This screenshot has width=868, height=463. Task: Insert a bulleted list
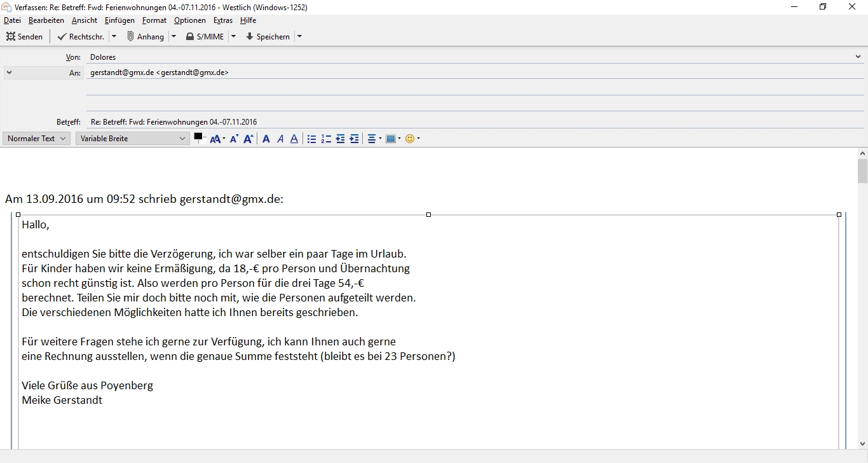311,139
